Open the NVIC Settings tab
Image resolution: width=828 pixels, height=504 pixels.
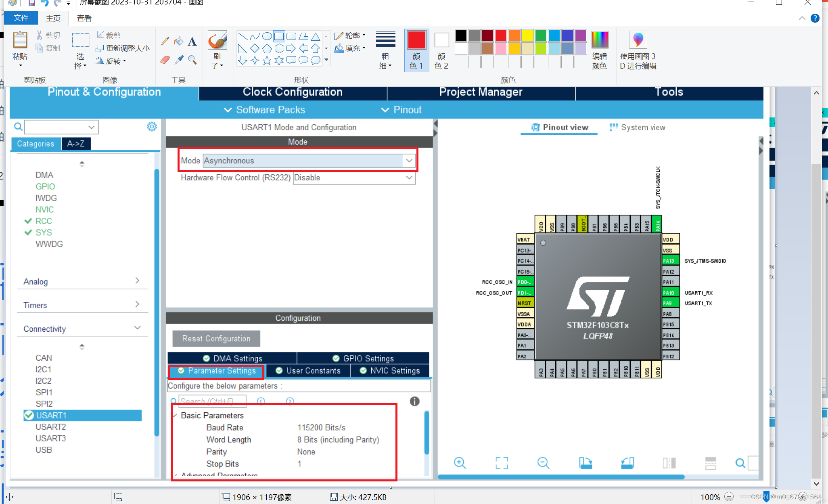[x=390, y=370]
